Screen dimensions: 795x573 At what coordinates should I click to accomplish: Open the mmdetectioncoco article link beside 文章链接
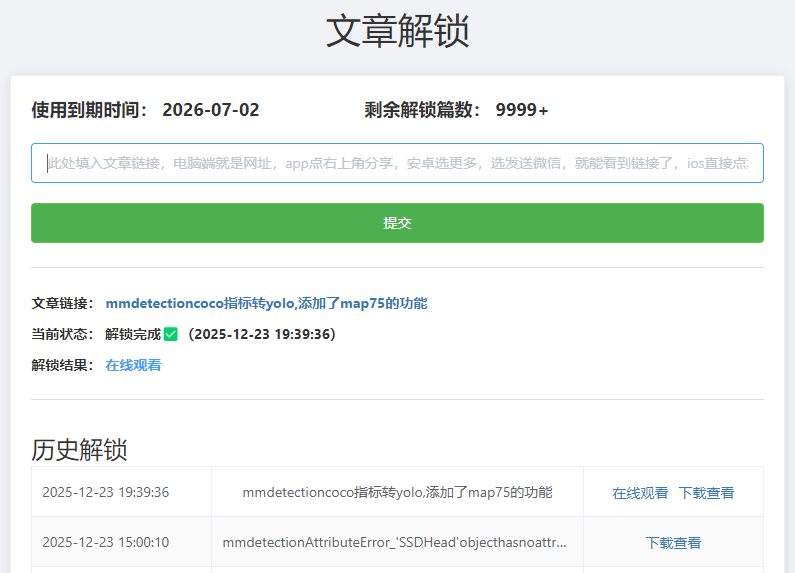click(266, 303)
